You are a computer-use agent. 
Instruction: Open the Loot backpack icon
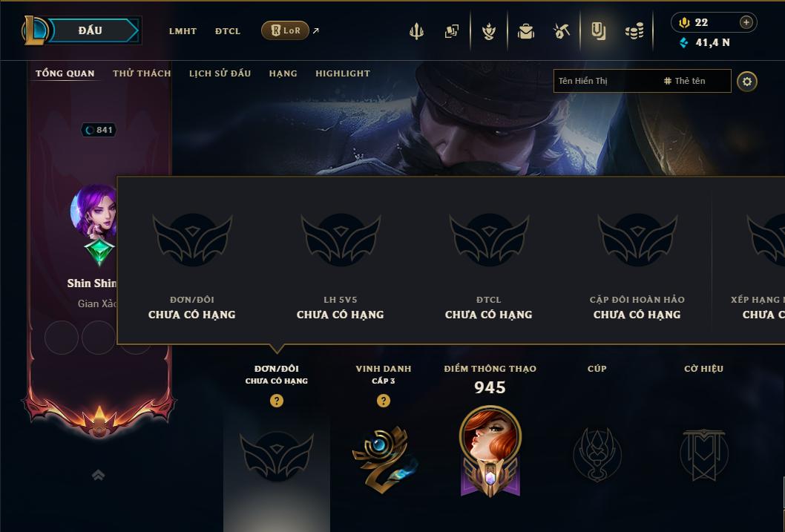pyautogui.click(x=525, y=31)
